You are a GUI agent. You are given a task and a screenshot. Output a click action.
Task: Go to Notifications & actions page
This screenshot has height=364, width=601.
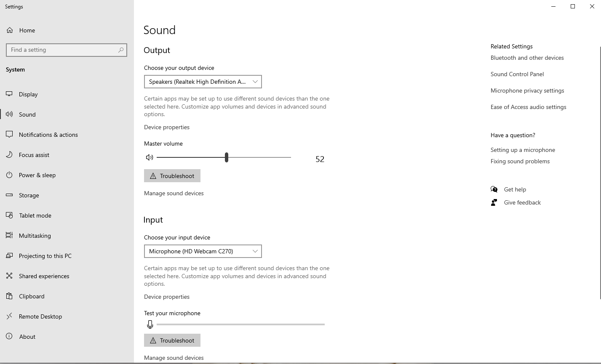(48, 135)
